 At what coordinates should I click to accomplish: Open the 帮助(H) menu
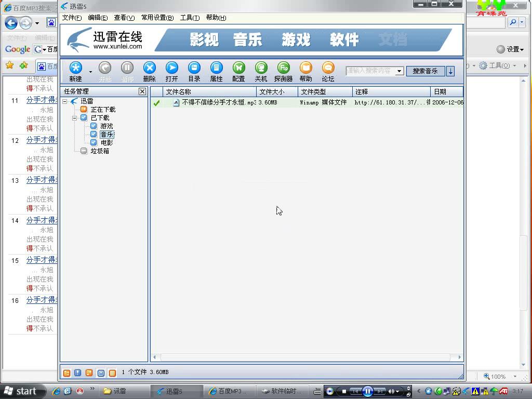(x=216, y=18)
